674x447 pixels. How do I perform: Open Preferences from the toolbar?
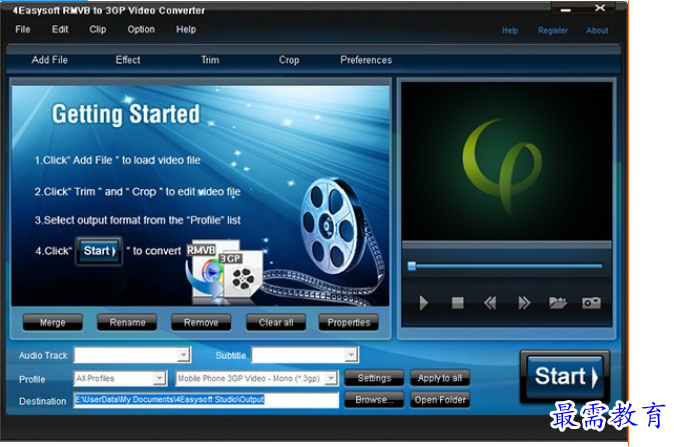[x=366, y=60]
